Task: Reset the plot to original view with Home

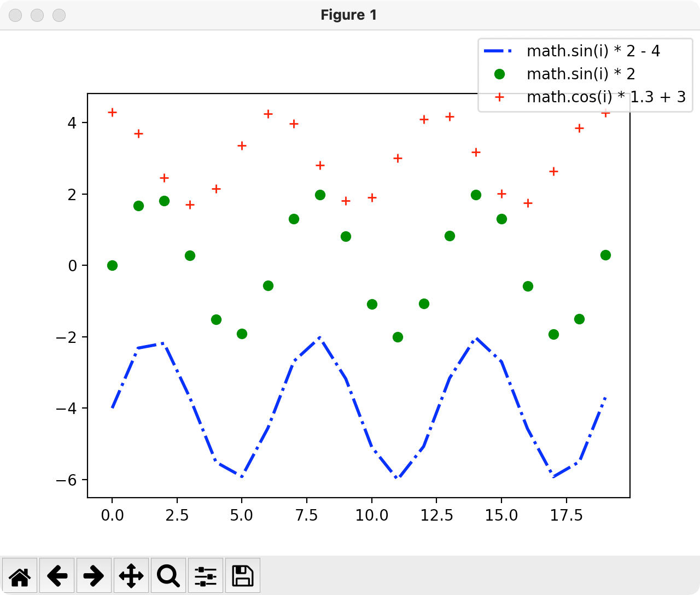Action: 20,575
